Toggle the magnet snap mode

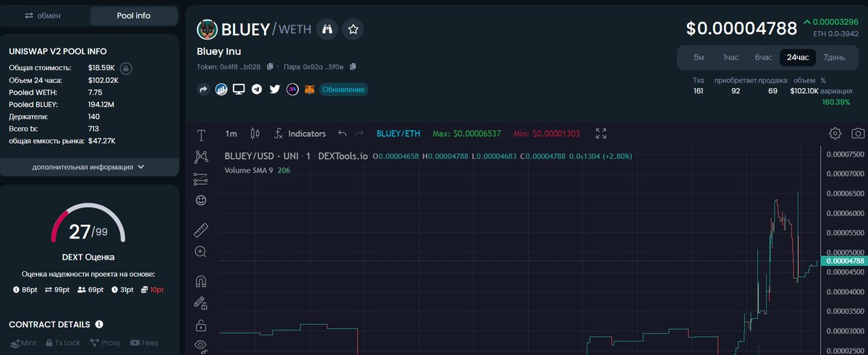(x=201, y=282)
